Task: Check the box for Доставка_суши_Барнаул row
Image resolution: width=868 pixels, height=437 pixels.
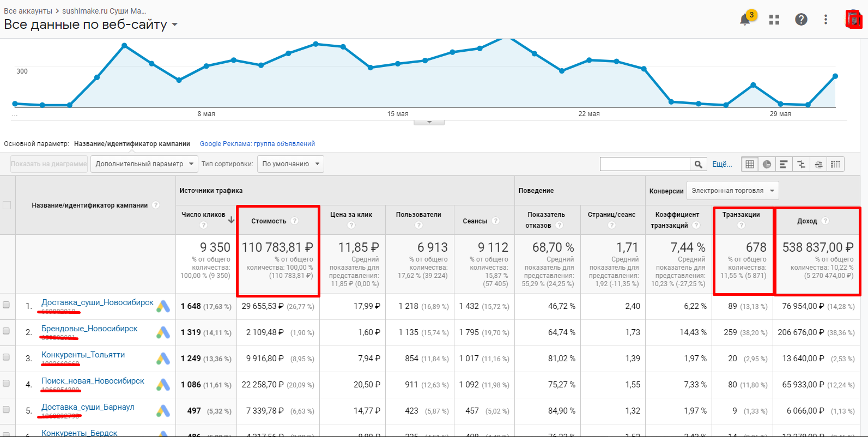Action: coord(7,409)
